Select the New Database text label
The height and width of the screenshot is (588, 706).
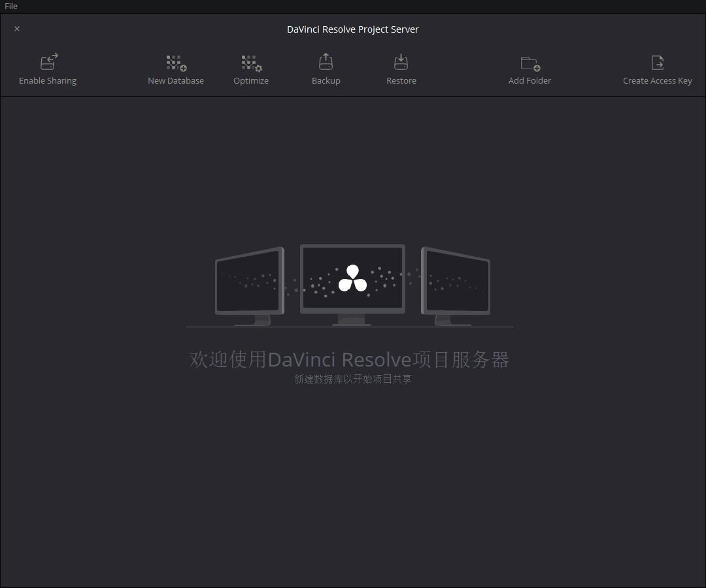click(x=176, y=81)
